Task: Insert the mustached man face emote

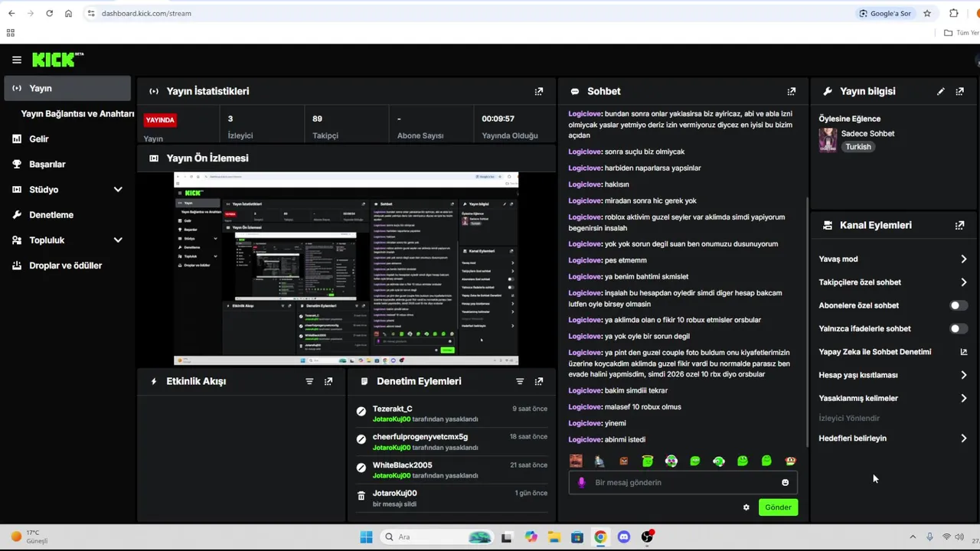Action: click(x=576, y=461)
